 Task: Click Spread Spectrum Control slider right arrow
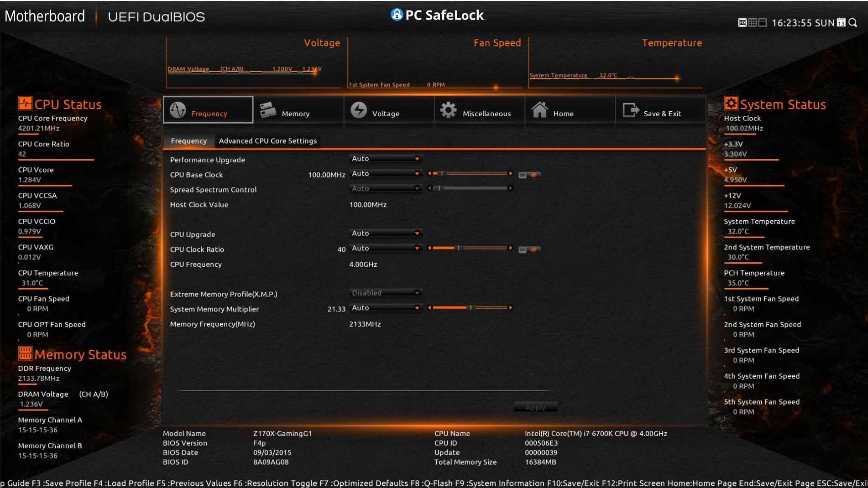point(510,188)
